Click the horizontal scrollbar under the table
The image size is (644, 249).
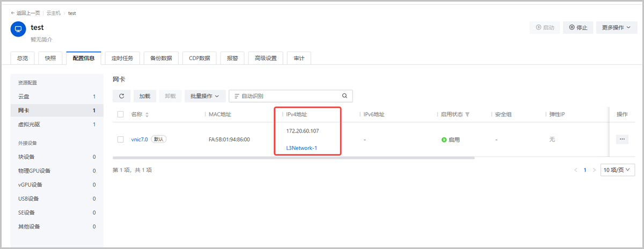[294, 158]
